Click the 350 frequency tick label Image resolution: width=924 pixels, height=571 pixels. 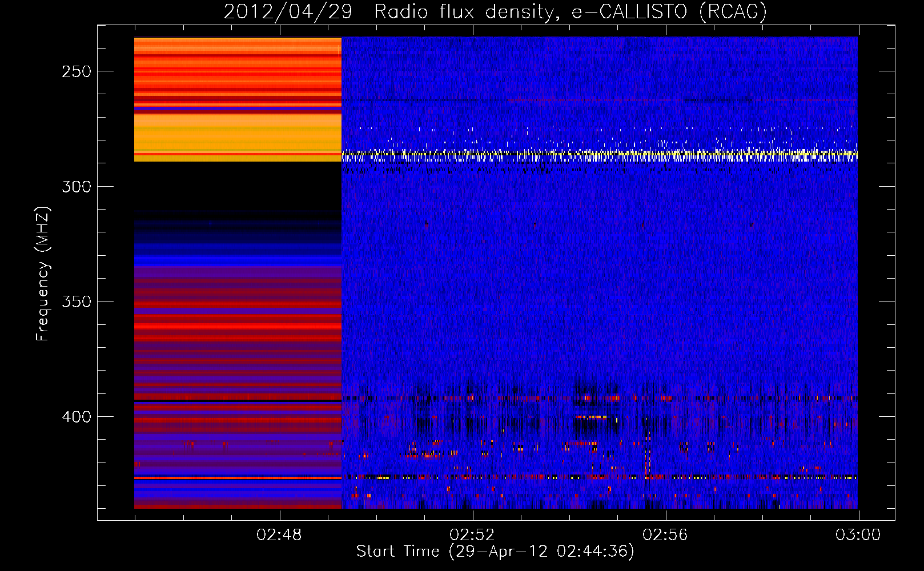[77, 301]
